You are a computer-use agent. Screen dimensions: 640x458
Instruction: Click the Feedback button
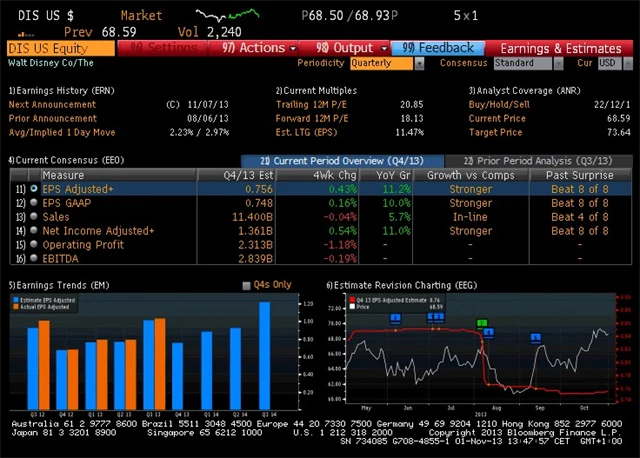pos(439,47)
